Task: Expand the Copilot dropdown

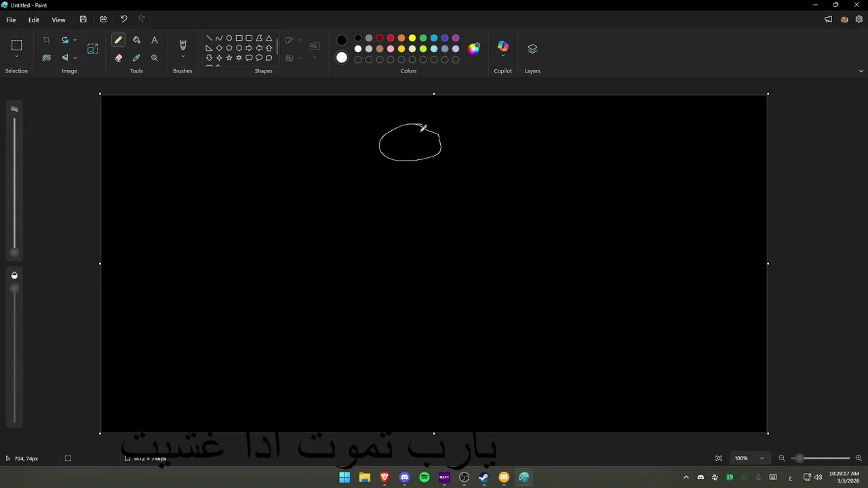Action: tap(503, 57)
